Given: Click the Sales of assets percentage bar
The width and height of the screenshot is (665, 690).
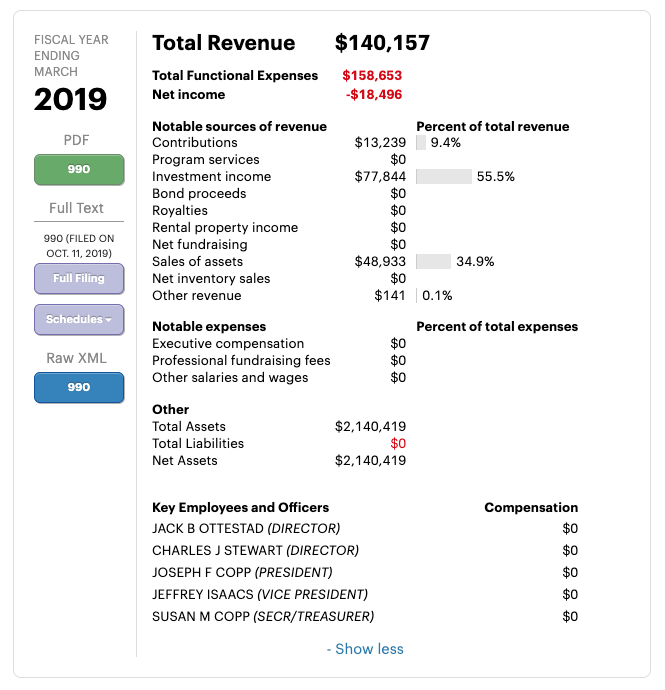Looking at the screenshot, I should 433,262.
